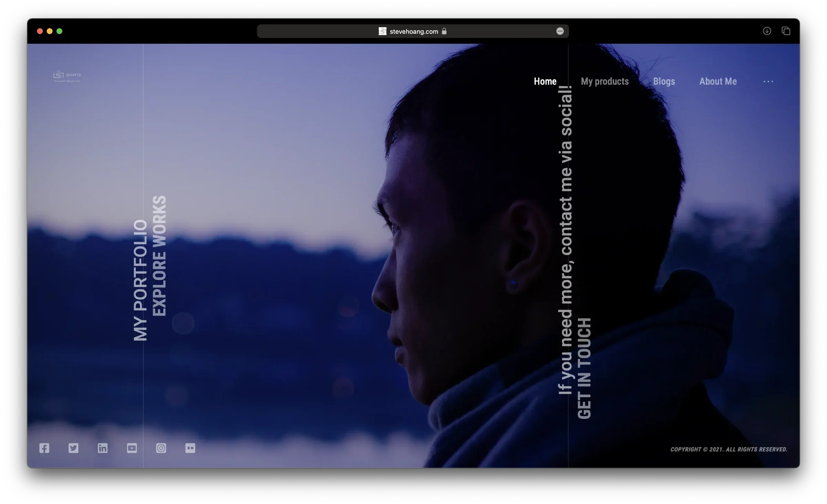Open the tab overview icon
The height and width of the screenshot is (504, 827).
coord(786,31)
